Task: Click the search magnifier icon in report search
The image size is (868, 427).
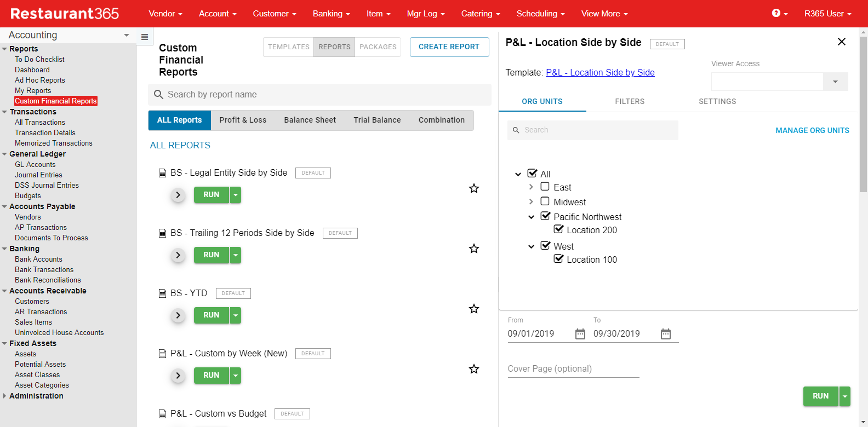Action: (x=158, y=95)
